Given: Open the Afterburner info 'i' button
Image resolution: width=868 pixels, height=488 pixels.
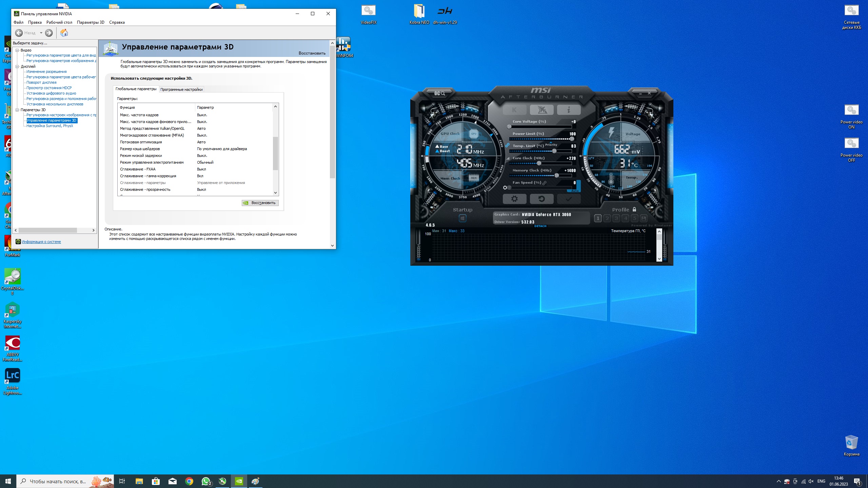Looking at the screenshot, I should (x=569, y=110).
